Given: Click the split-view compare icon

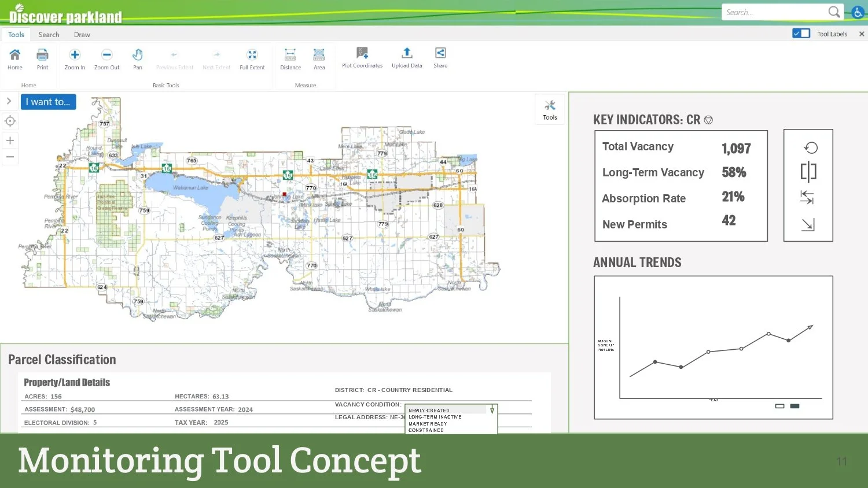Looking at the screenshot, I should (808, 172).
